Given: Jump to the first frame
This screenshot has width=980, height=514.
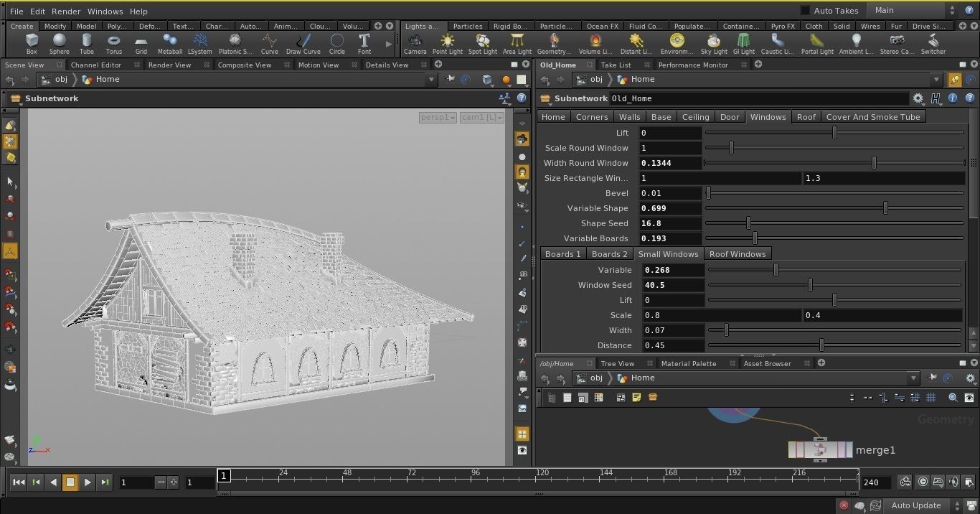Looking at the screenshot, I should click(19, 482).
